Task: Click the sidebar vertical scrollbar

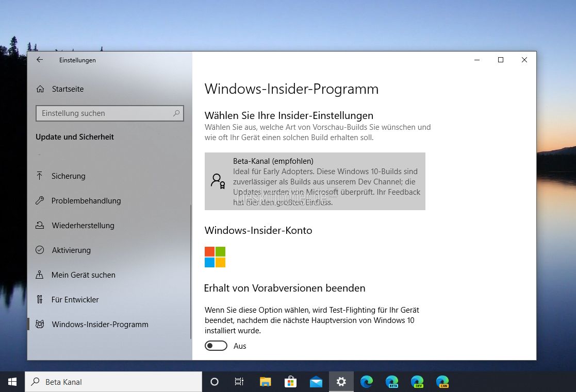Action: [x=191, y=271]
